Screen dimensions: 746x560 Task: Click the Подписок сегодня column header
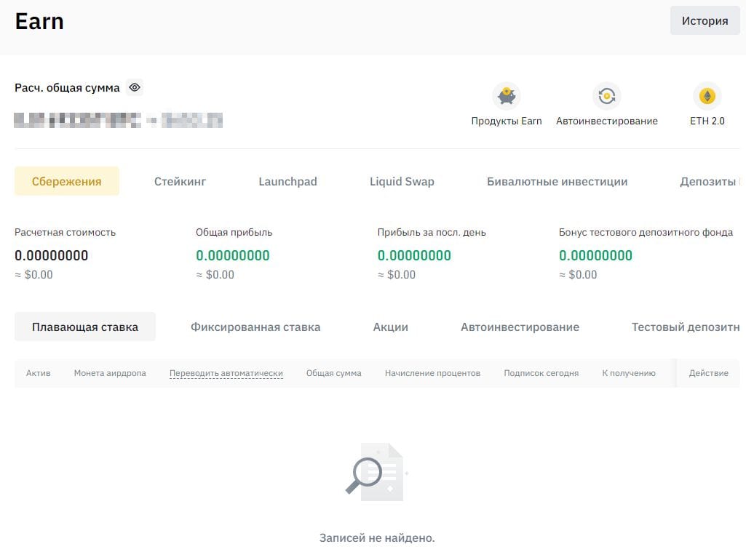click(x=541, y=373)
